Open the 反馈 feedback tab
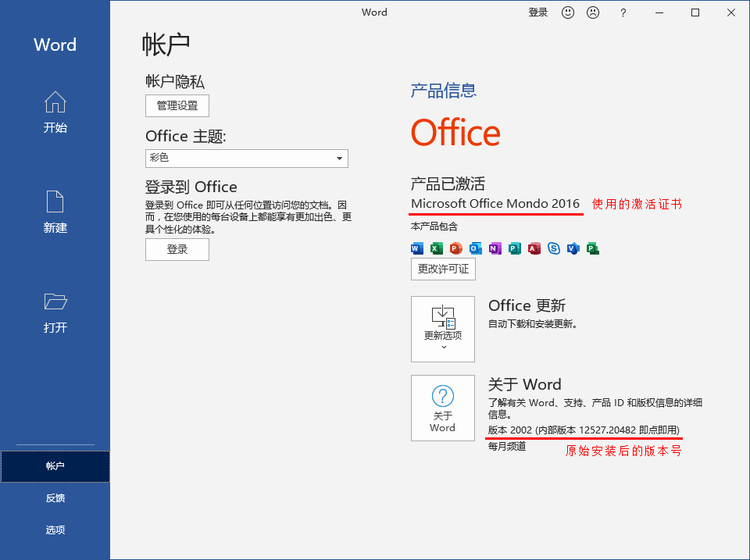This screenshot has height=560, width=750. tap(55, 498)
